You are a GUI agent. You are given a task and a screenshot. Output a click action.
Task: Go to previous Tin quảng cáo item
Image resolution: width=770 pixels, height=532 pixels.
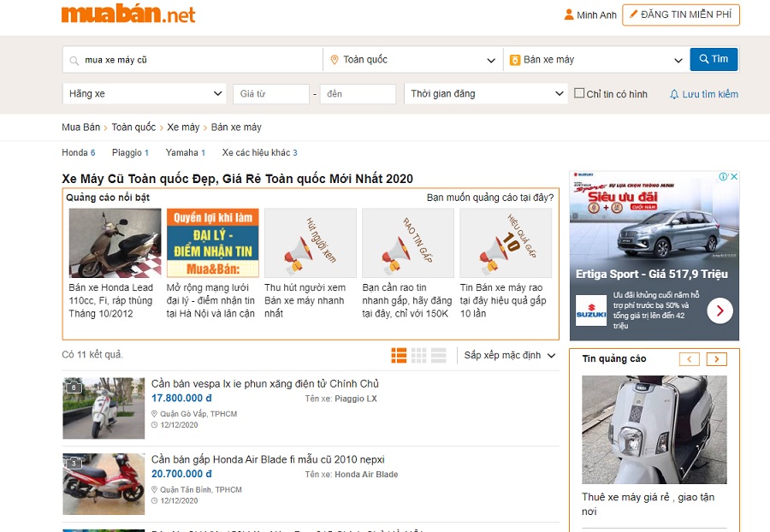tap(689, 359)
